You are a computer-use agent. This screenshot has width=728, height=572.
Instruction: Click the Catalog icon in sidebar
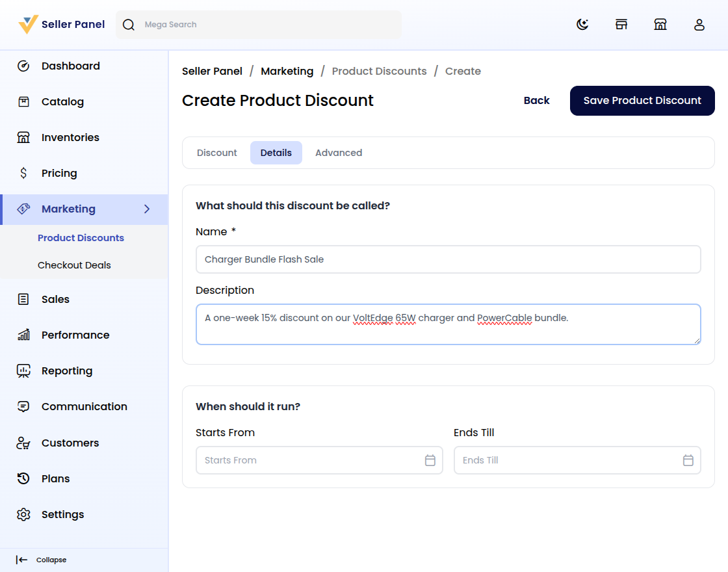(23, 101)
